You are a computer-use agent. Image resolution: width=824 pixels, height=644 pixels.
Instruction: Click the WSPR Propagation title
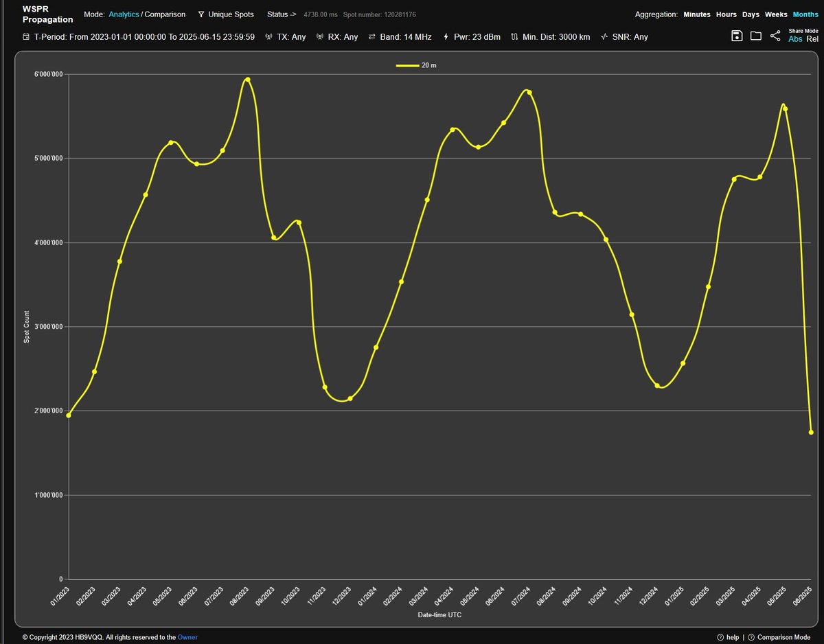(47, 14)
